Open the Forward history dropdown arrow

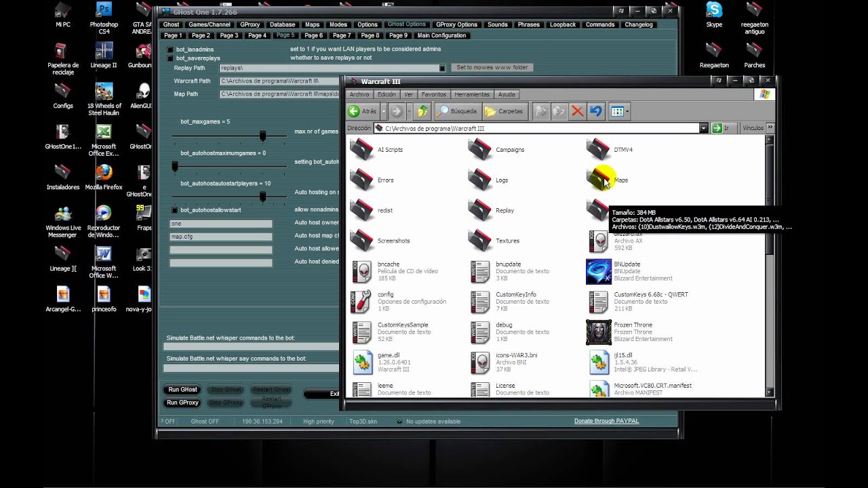point(408,111)
